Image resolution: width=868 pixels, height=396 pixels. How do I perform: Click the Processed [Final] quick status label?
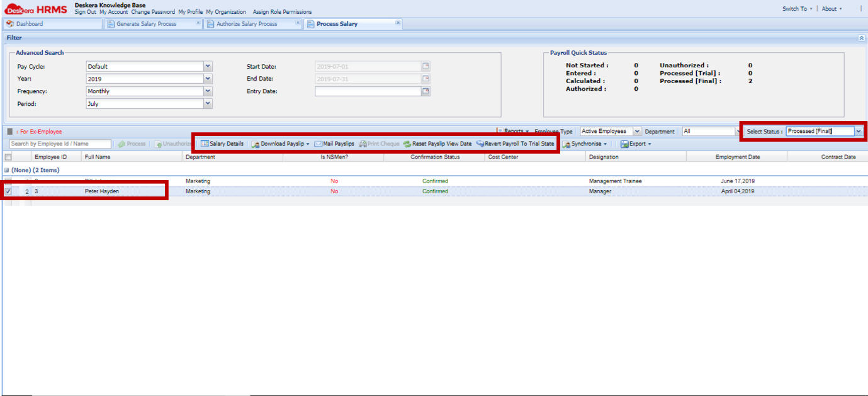tap(690, 81)
